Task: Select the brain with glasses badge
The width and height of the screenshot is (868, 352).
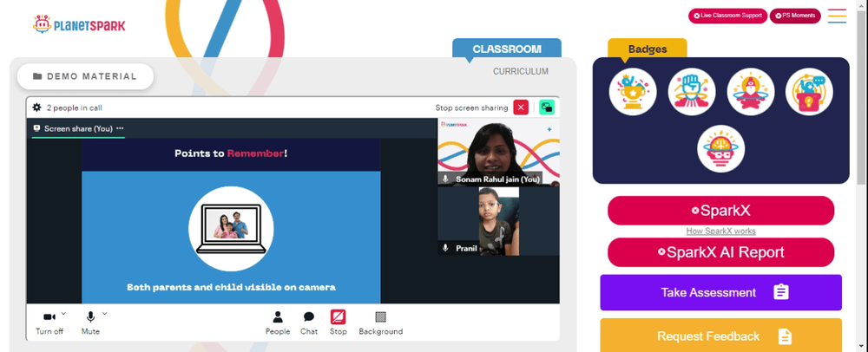Action: point(720,148)
